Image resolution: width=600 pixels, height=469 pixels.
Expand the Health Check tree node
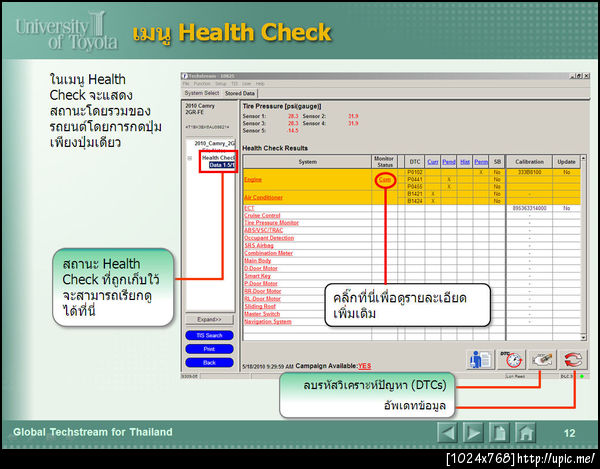point(189,158)
